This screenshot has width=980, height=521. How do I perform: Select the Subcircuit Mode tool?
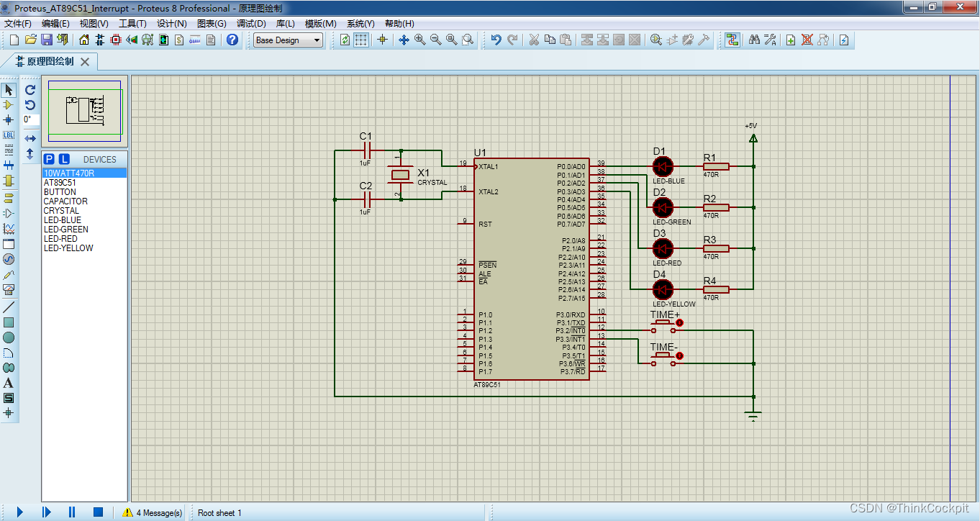[9, 181]
